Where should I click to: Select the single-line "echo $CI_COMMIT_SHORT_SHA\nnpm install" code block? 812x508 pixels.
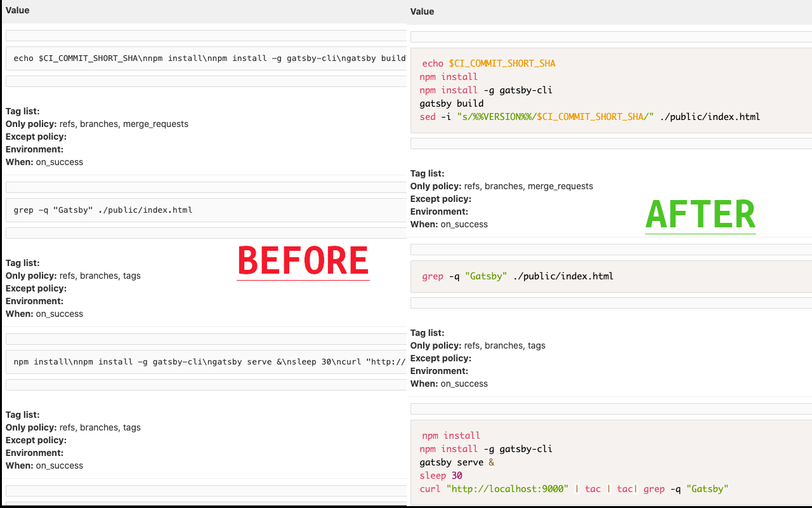(x=206, y=58)
